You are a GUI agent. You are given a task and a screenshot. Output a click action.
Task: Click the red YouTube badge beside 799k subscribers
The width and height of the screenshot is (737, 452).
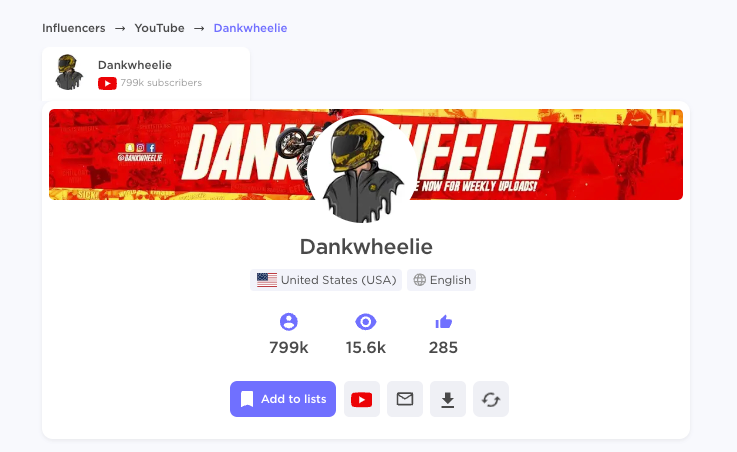click(x=107, y=83)
